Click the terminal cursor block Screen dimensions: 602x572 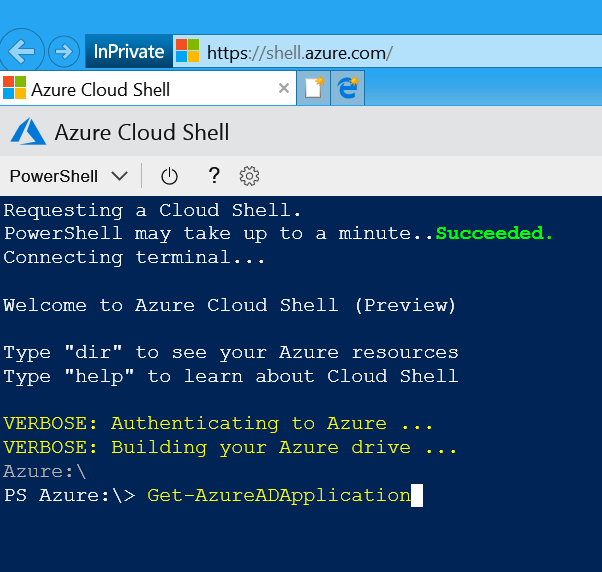(417, 495)
